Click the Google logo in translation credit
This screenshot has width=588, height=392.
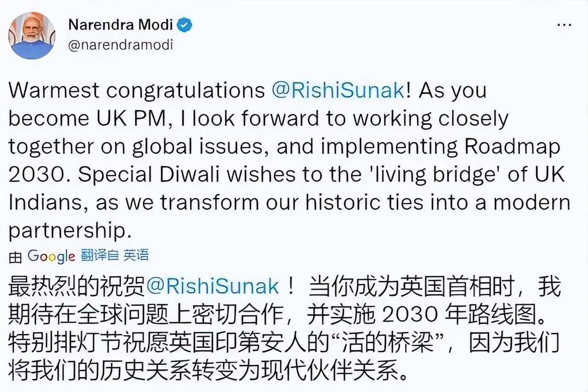coord(51,256)
